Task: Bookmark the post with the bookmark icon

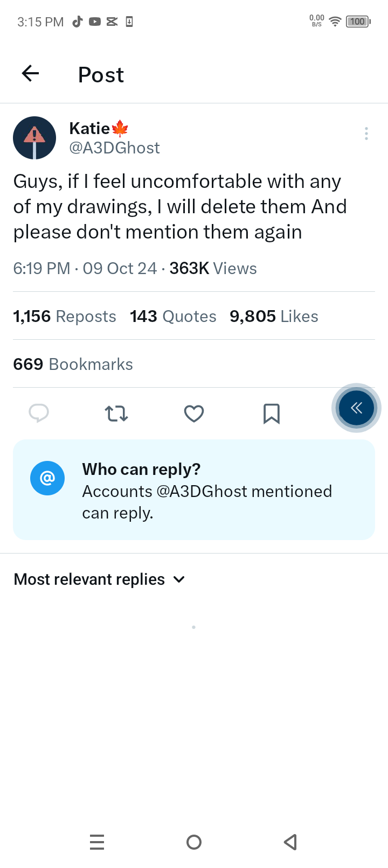Action: coord(272,414)
